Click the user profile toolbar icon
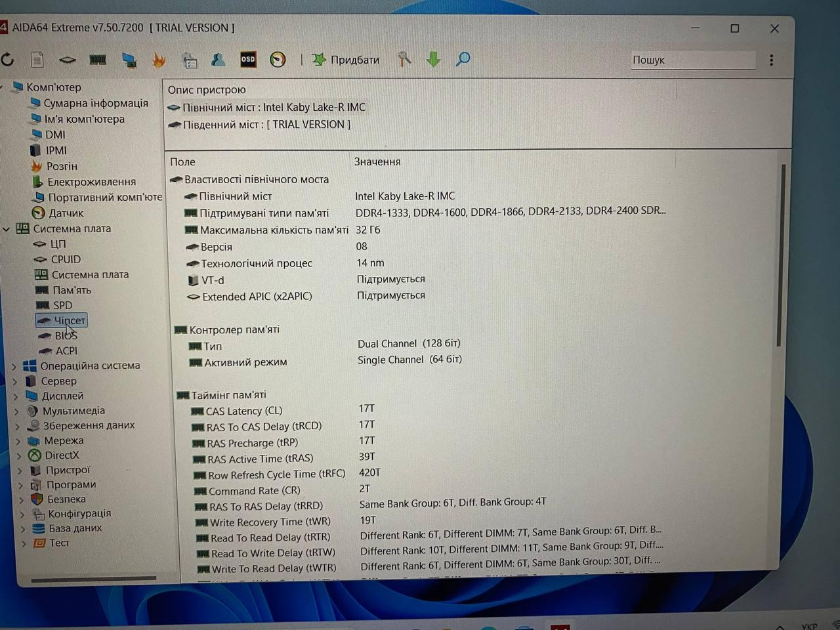The width and height of the screenshot is (840, 630). click(x=218, y=60)
